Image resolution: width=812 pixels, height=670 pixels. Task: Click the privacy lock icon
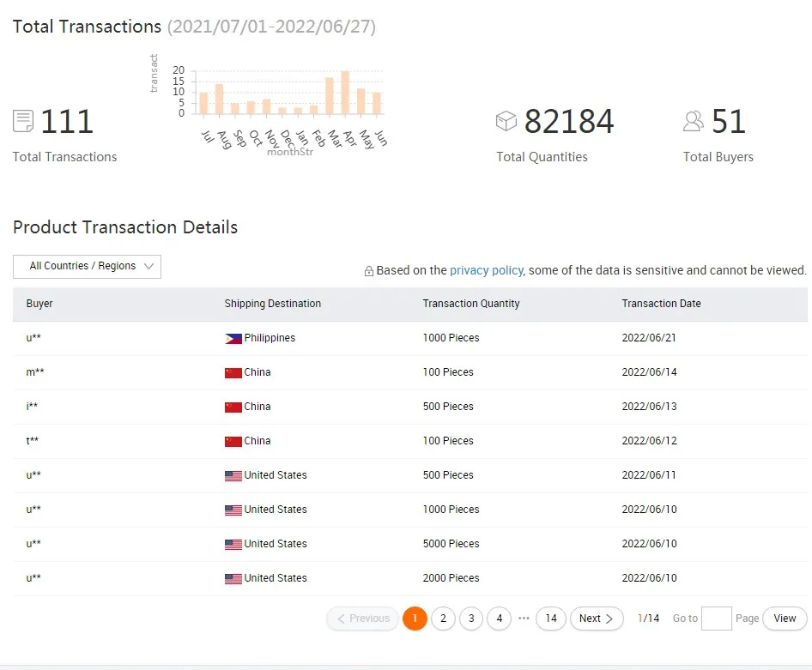[369, 271]
